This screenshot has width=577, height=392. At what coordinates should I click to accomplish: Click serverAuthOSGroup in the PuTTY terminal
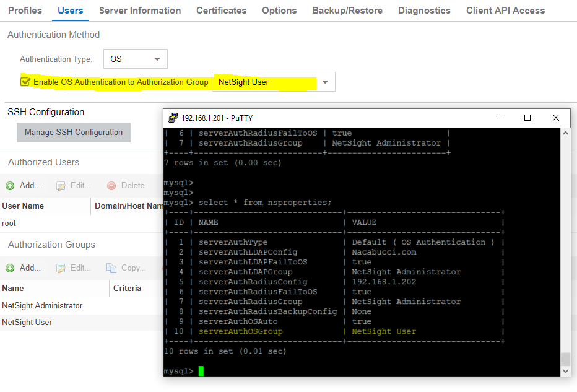pyautogui.click(x=241, y=331)
